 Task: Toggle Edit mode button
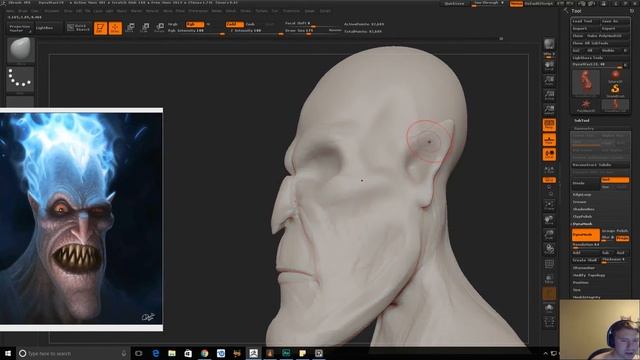pyautogui.click(x=100, y=28)
